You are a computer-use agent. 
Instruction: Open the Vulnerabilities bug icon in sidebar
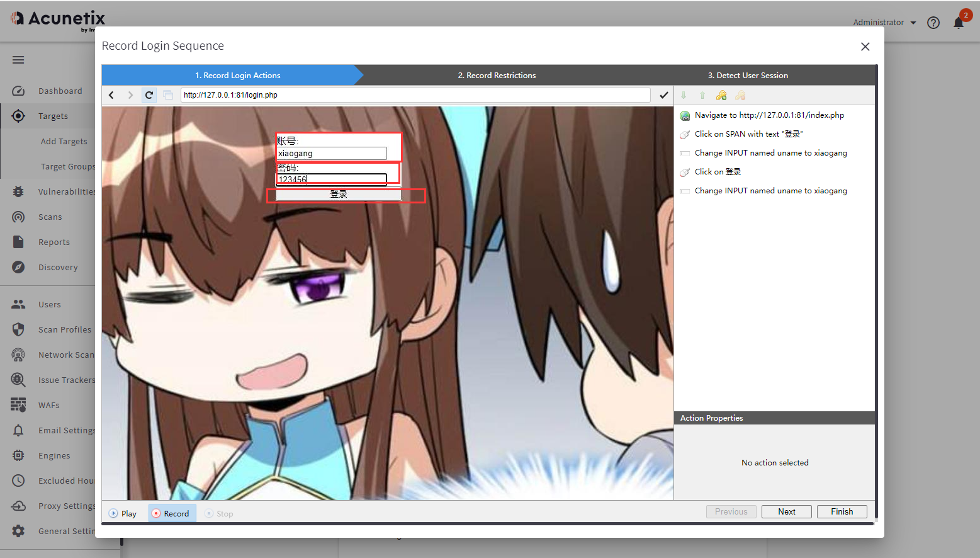tap(18, 191)
